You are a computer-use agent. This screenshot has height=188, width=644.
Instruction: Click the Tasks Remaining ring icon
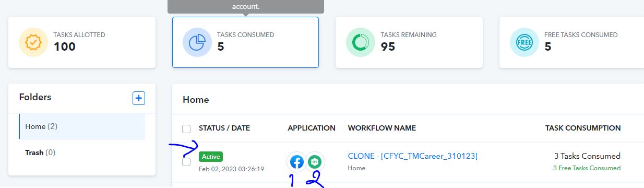pyautogui.click(x=361, y=42)
